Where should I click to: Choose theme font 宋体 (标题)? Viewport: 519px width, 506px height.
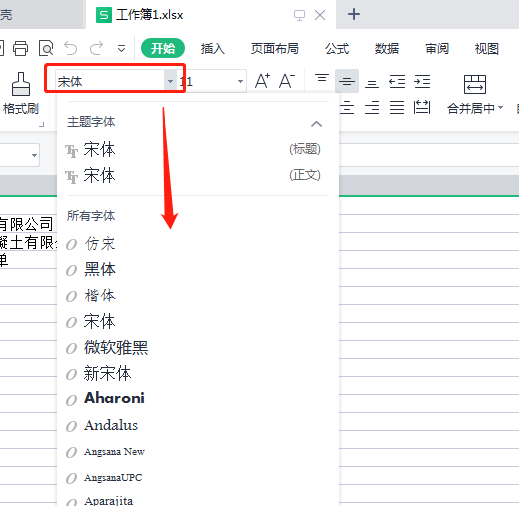point(198,149)
